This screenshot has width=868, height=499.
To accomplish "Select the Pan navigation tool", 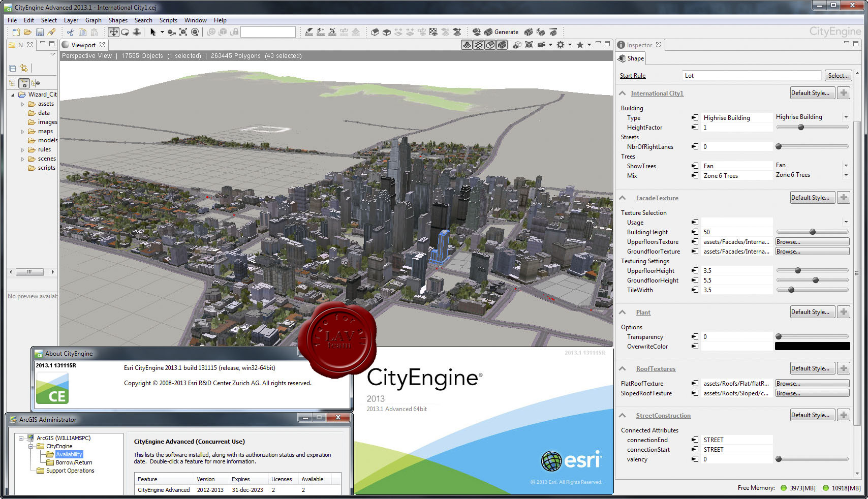I will click(x=113, y=32).
